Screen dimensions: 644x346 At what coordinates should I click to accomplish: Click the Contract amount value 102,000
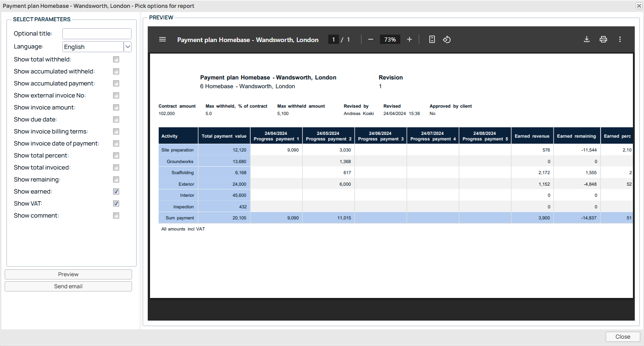coord(167,114)
